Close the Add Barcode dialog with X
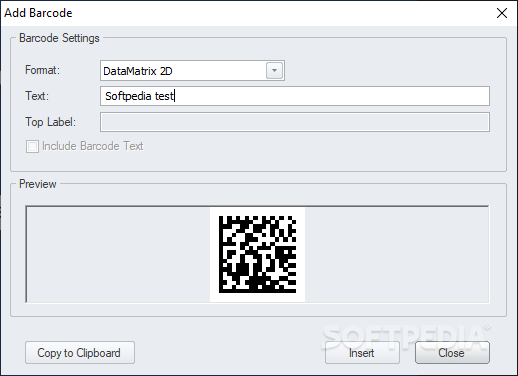This screenshot has width=518, height=376. (x=502, y=13)
